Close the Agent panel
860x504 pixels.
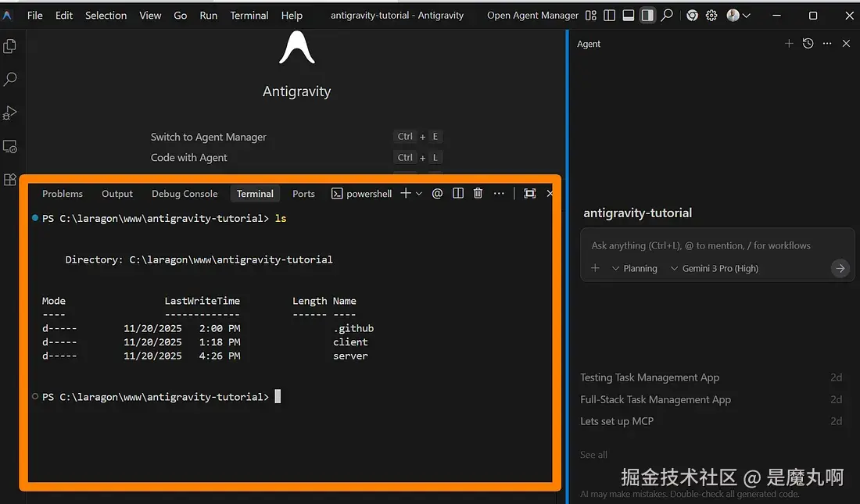coord(846,43)
